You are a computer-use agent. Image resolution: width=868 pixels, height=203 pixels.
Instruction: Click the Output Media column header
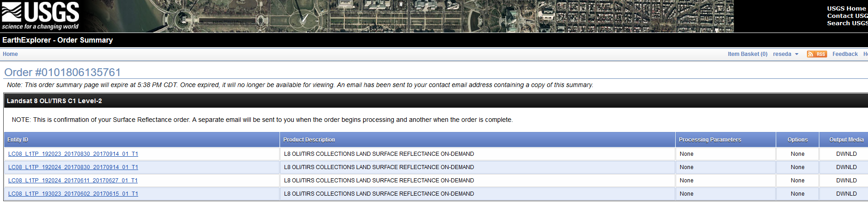tap(846, 140)
